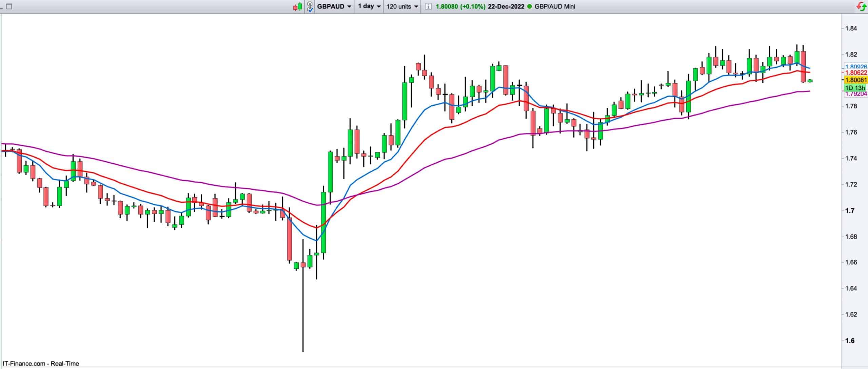This screenshot has width=868, height=369.
Task: Click the IT-Finance.com Real-Time link
Action: (41, 364)
